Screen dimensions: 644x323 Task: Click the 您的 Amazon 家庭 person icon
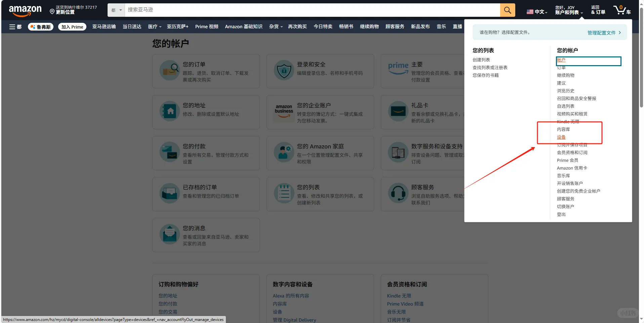click(x=284, y=152)
